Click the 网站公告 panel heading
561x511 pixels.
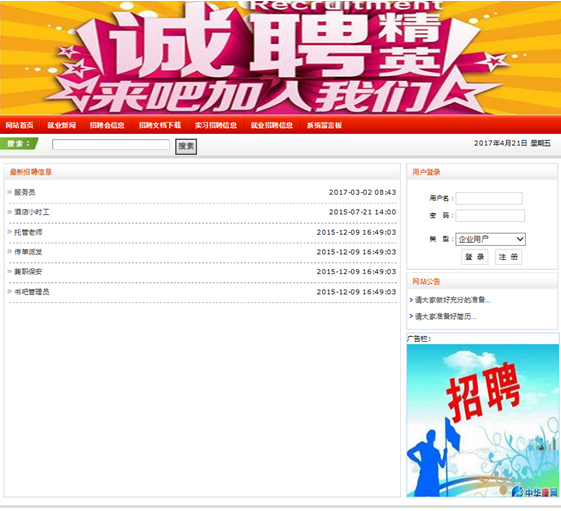426,282
